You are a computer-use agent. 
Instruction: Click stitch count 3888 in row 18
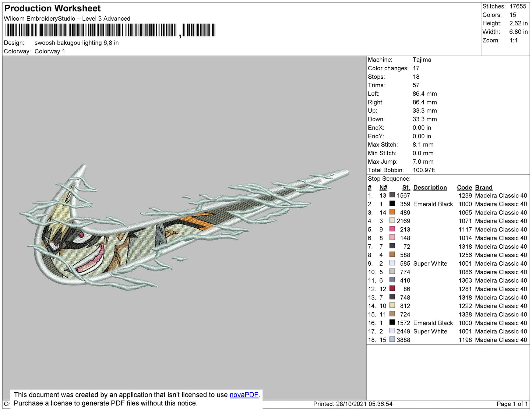pos(404,340)
